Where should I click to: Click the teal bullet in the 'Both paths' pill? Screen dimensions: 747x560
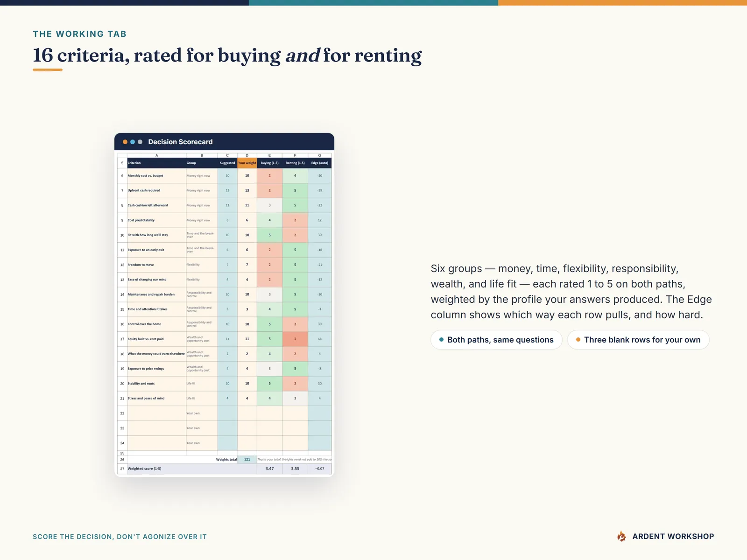(x=441, y=340)
